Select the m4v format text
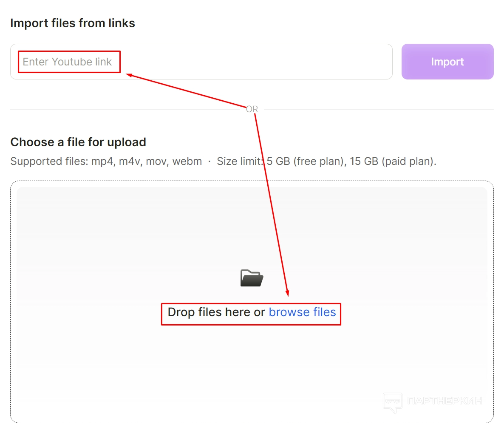 (130, 161)
